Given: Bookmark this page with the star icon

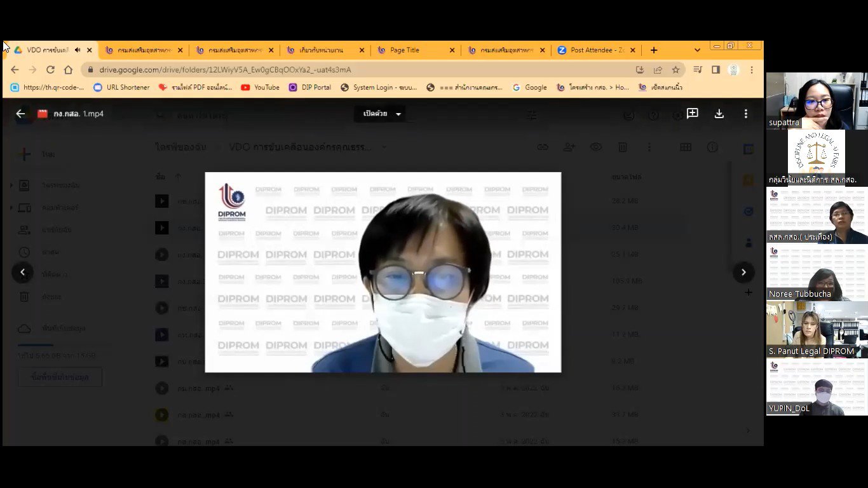Looking at the screenshot, I should (x=675, y=70).
